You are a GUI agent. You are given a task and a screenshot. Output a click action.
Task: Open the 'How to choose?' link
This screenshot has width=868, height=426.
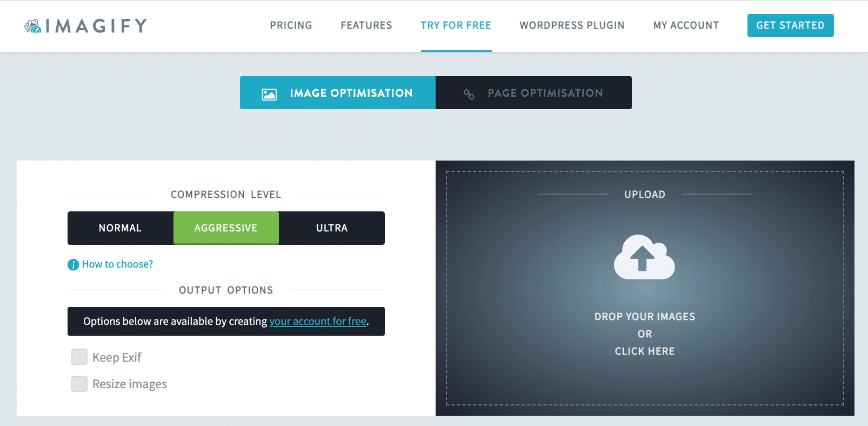[x=117, y=264]
